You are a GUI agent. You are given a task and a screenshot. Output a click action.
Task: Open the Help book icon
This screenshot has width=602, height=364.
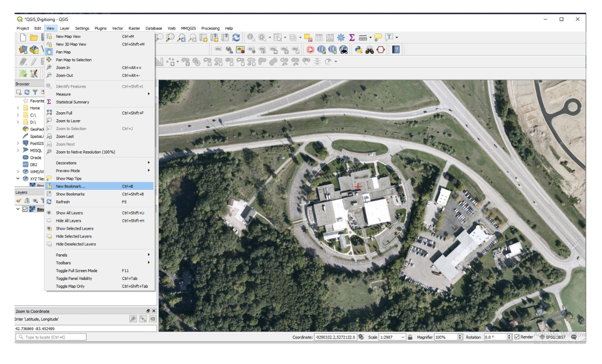pyautogui.click(x=396, y=49)
